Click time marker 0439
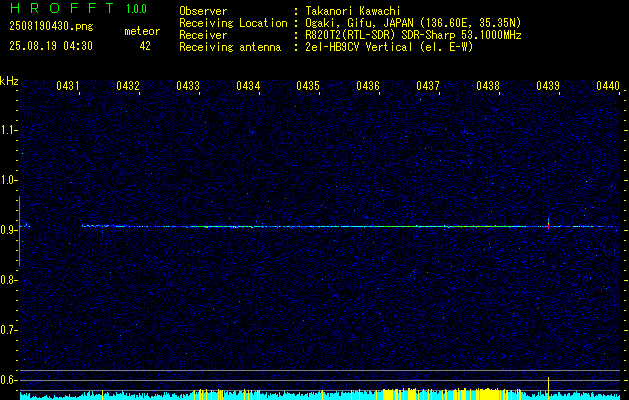Viewport: 629px width, 400px height. (548, 86)
